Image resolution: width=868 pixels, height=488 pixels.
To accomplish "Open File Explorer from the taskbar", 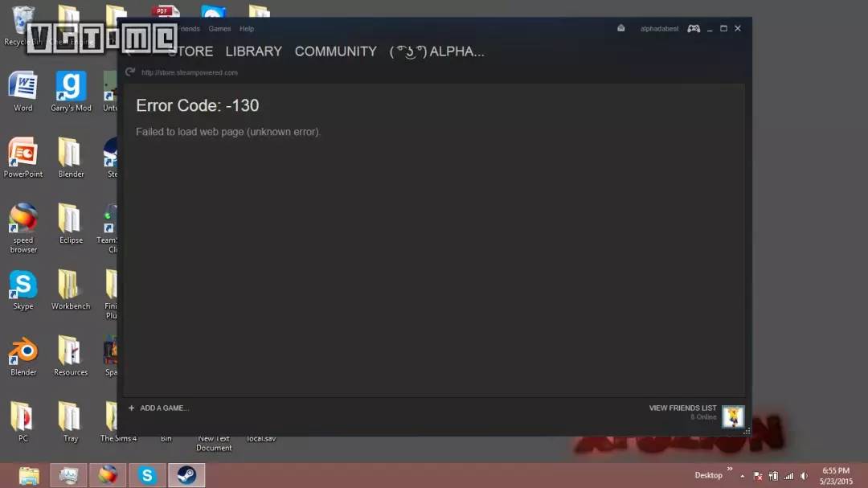I will [x=29, y=475].
